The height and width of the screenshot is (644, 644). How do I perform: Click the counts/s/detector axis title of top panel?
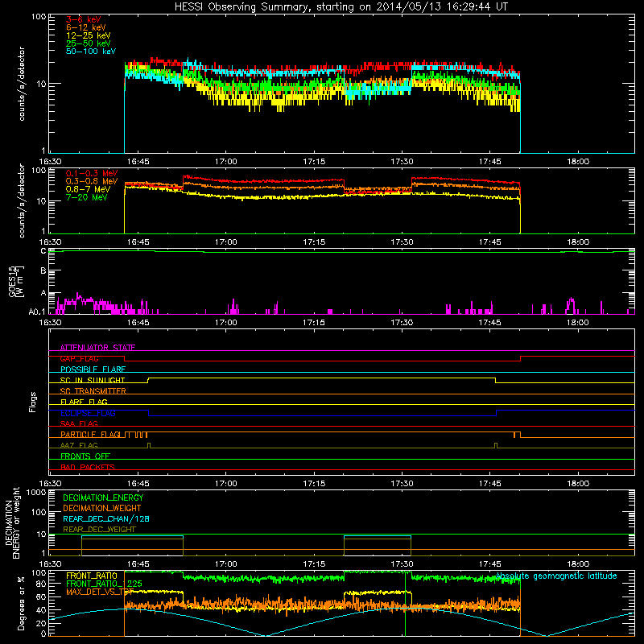point(22,84)
